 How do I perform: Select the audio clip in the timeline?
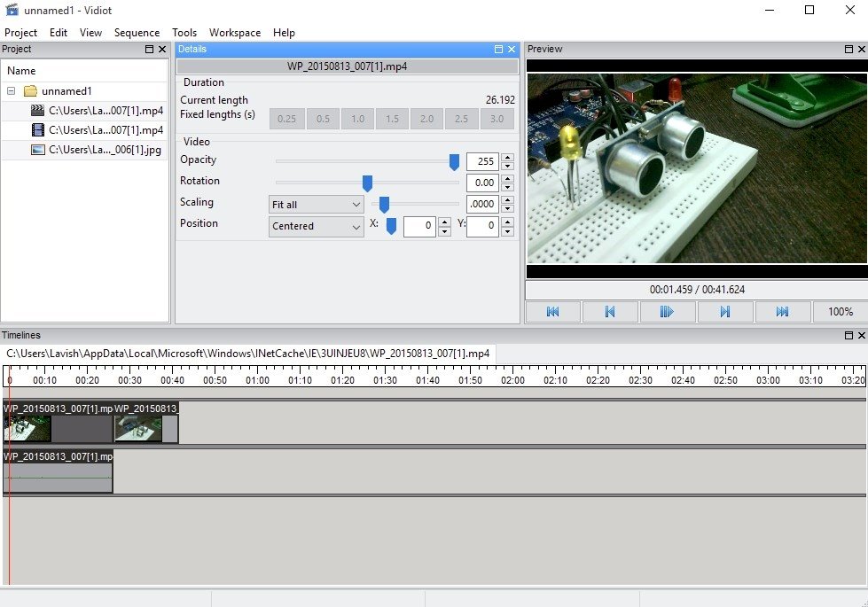(59, 471)
